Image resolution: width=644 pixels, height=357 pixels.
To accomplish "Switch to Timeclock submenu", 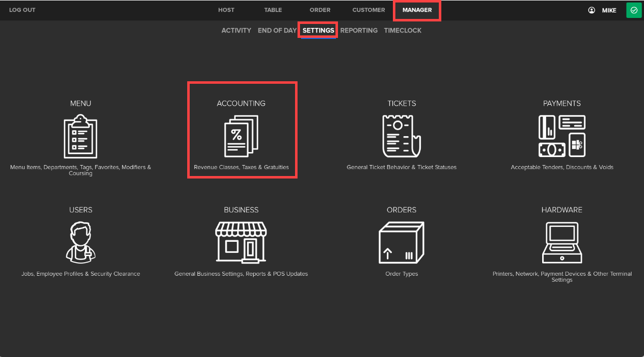I will [x=402, y=30].
